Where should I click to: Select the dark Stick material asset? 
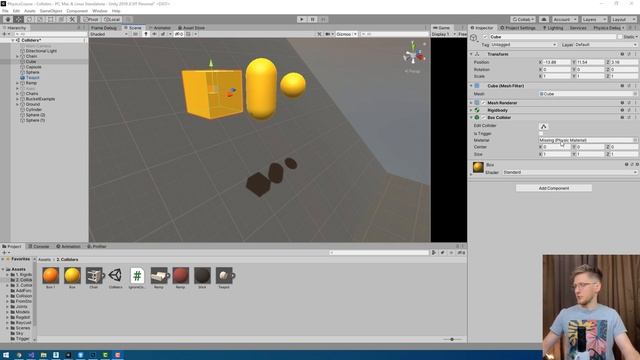tap(202, 276)
